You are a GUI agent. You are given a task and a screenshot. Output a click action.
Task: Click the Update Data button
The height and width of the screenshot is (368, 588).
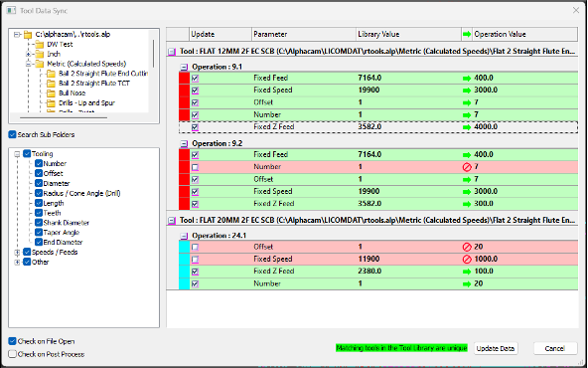496,348
